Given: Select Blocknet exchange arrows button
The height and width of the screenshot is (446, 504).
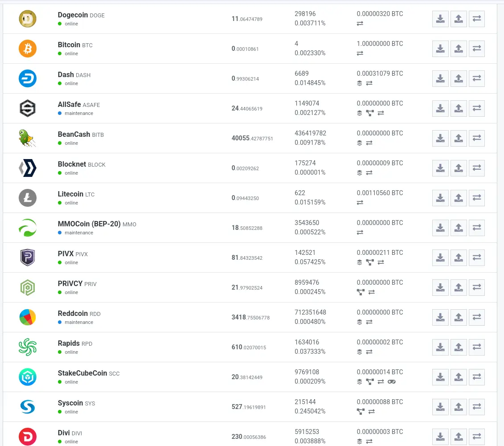Looking at the screenshot, I should coord(477,168).
